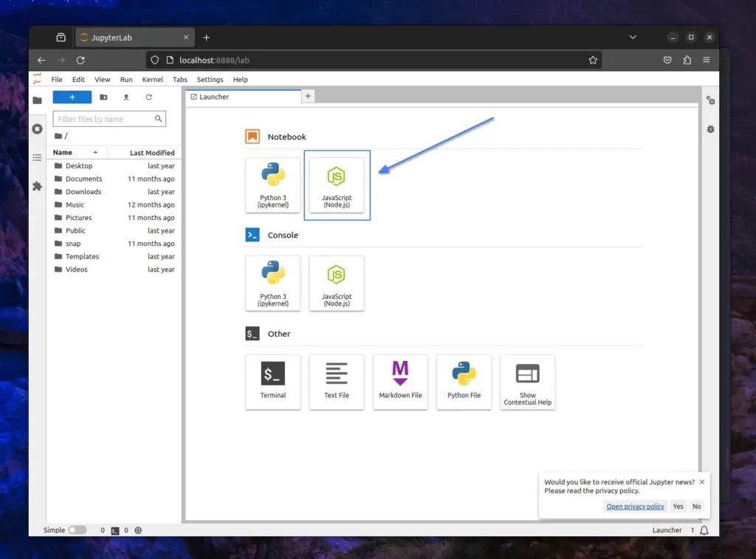The image size is (756, 559).
Task: Start a JavaScript (Node.js) console
Action: point(337,284)
